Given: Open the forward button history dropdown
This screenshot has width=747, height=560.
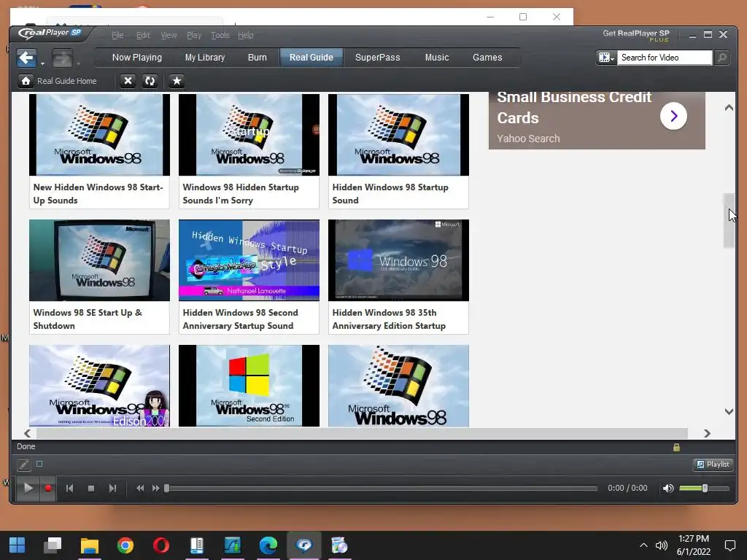Looking at the screenshot, I should click(78, 63).
